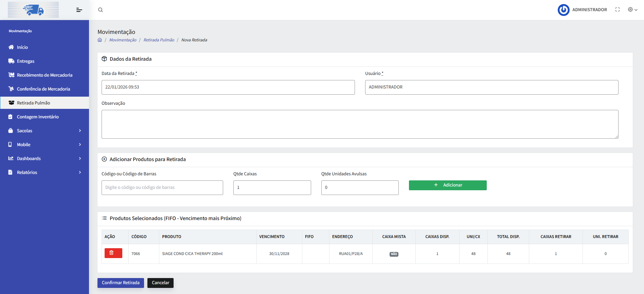
Task: Open the search magnifier icon
Action: pyautogui.click(x=101, y=10)
